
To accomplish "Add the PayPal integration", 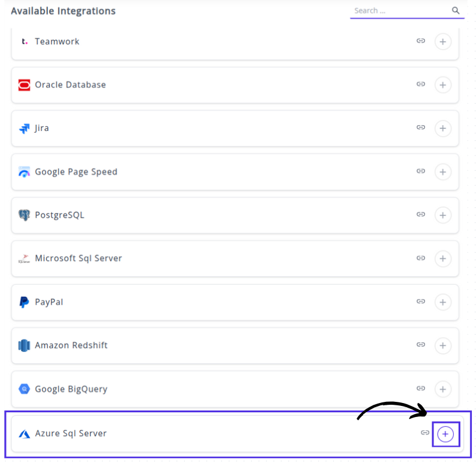I will pyautogui.click(x=443, y=302).
